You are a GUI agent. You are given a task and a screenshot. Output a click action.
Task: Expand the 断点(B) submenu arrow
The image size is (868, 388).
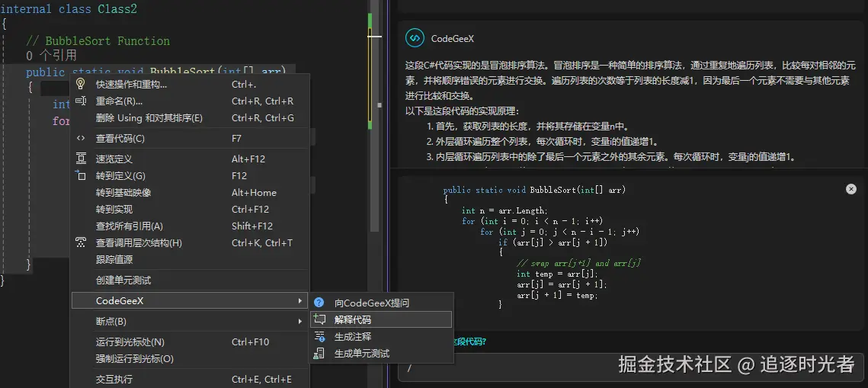[300, 321]
